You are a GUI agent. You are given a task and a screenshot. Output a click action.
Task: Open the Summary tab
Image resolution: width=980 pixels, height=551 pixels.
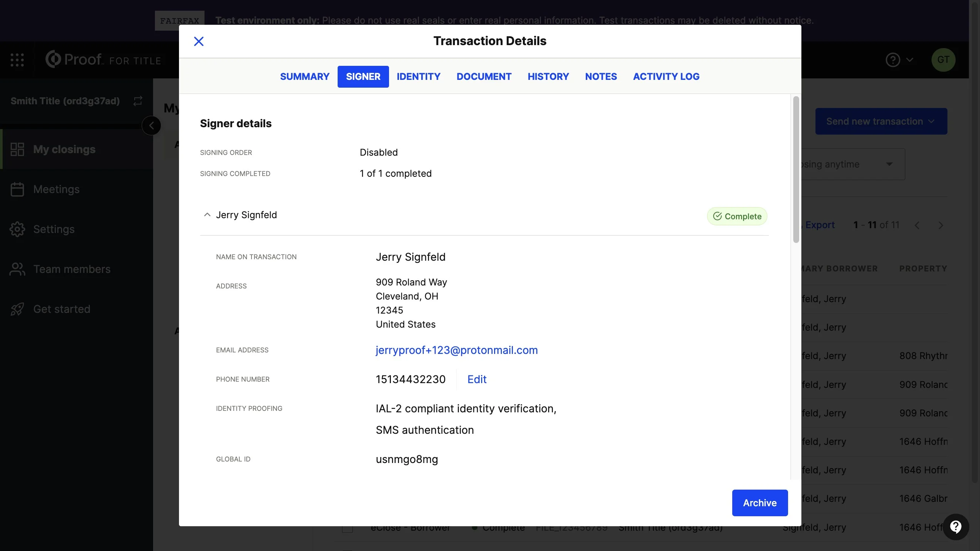(305, 77)
